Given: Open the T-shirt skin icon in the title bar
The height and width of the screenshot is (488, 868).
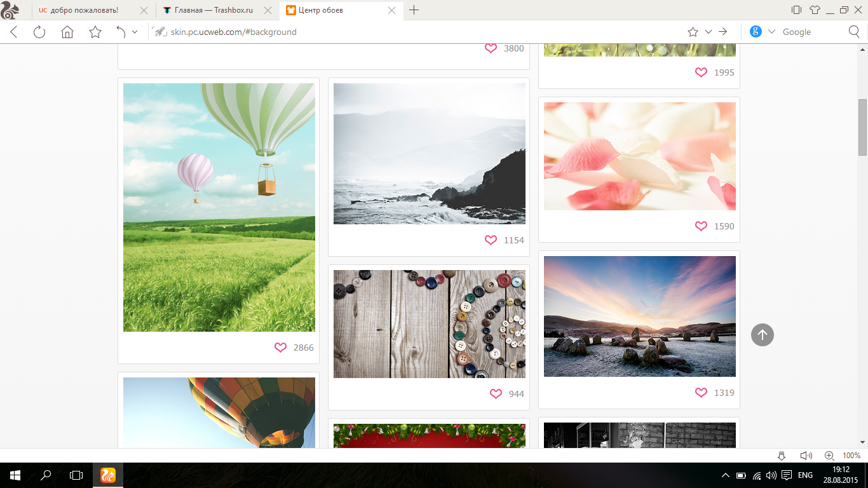Looking at the screenshot, I should tap(815, 10).
